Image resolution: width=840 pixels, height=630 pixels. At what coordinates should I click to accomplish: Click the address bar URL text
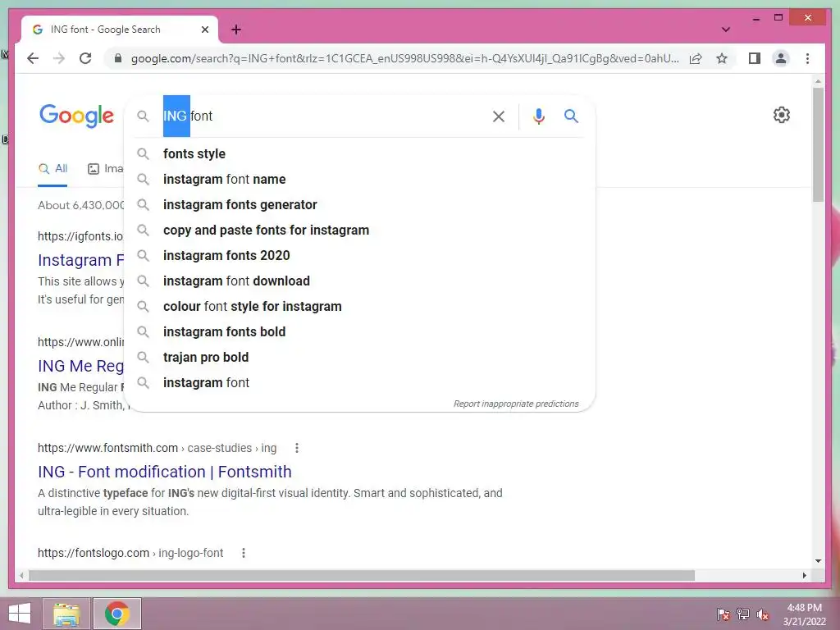(405, 58)
